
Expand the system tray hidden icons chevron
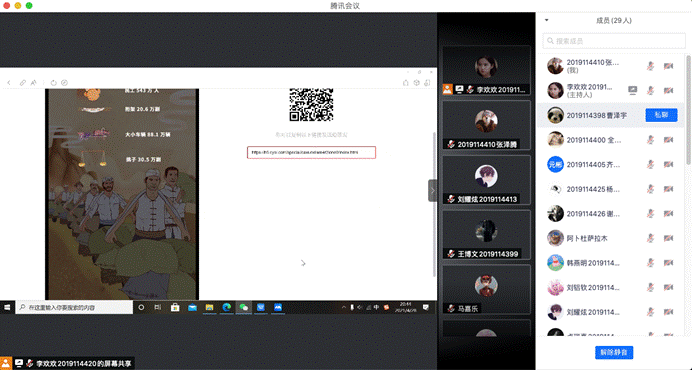[x=343, y=307]
